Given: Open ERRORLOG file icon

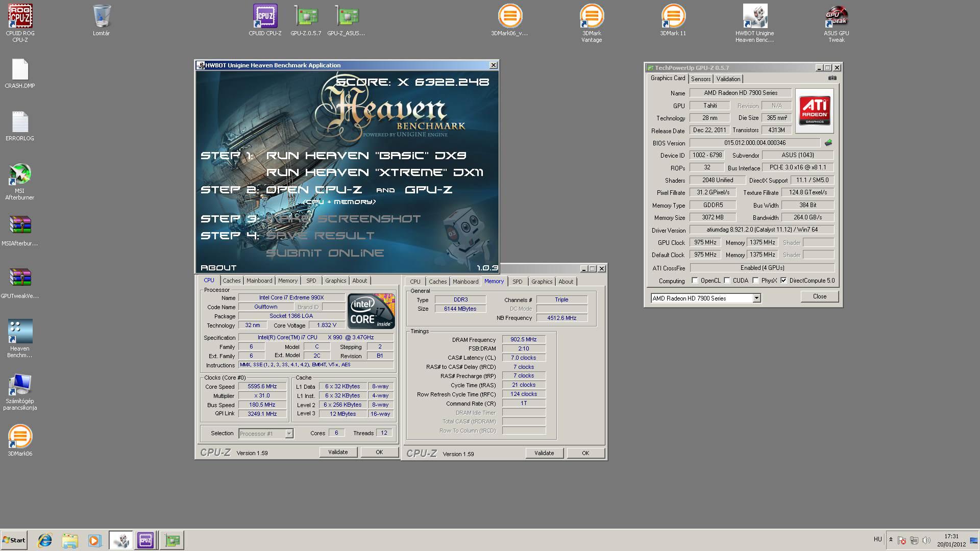Looking at the screenshot, I should click(x=20, y=126).
